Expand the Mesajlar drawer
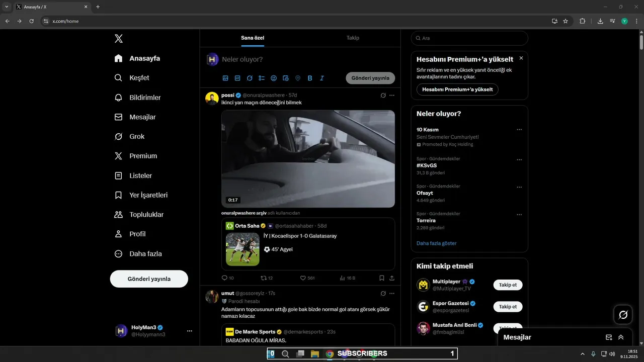This screenshot has width=644, height=362. [x=621, y=337]
